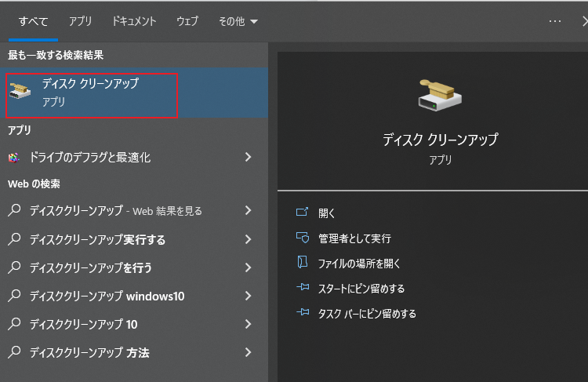This screenshot has height=382, width=588.
Task: Select suggestion ディスククリーンアップ windows10
Action: click(134, 296)
